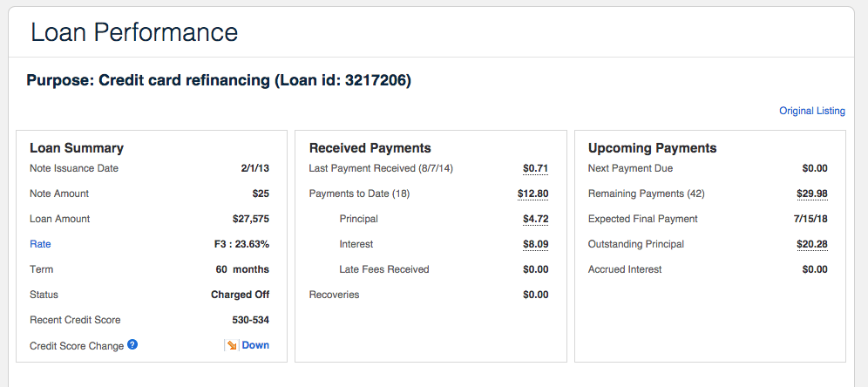The image size is (868, 387).
Task: Click the Received Payments panel title
Action: (x=370, y=148)
